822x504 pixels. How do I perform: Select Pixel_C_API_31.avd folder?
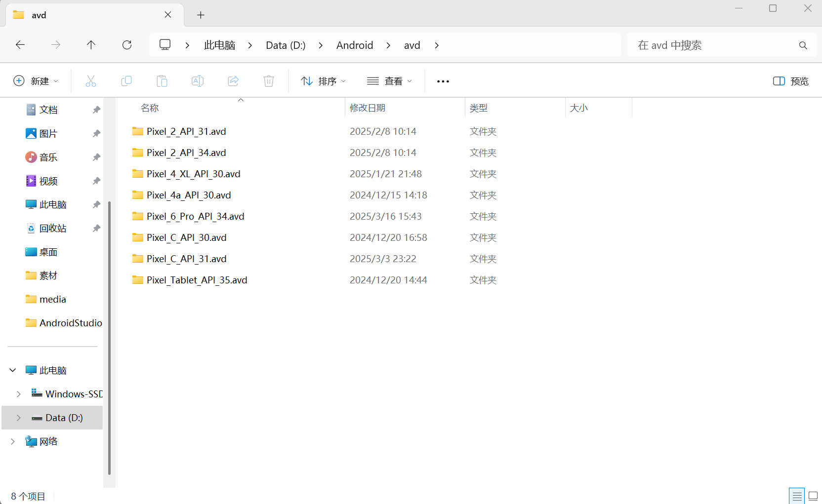pos(186,259)
